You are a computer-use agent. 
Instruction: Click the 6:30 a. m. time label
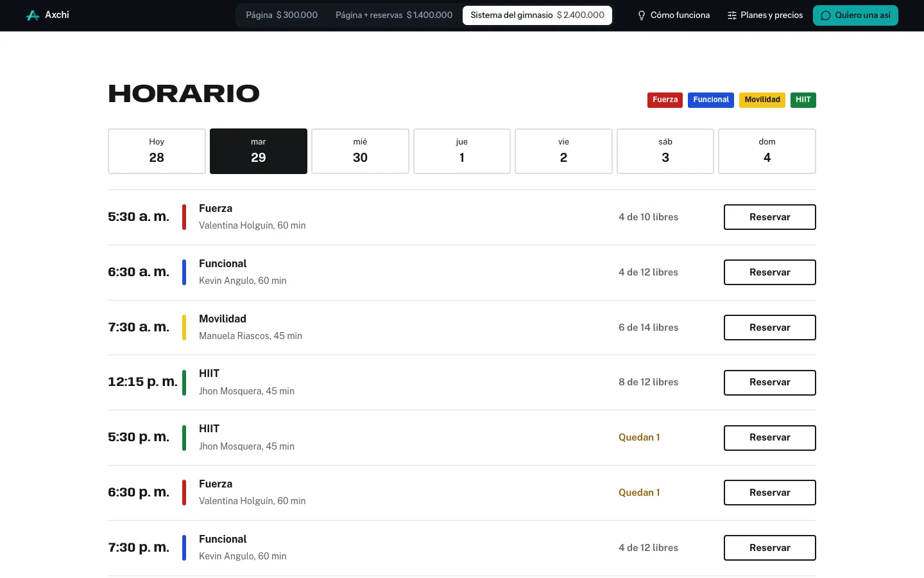coord(139,272)
